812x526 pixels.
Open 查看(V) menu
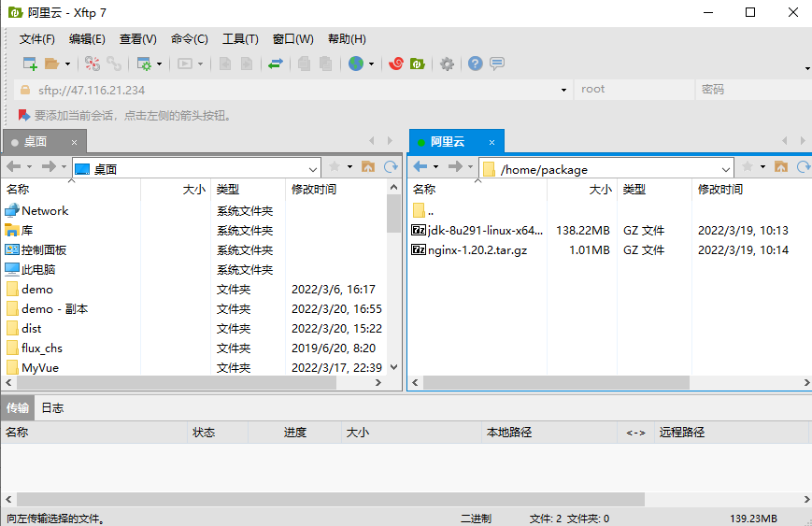137,39
